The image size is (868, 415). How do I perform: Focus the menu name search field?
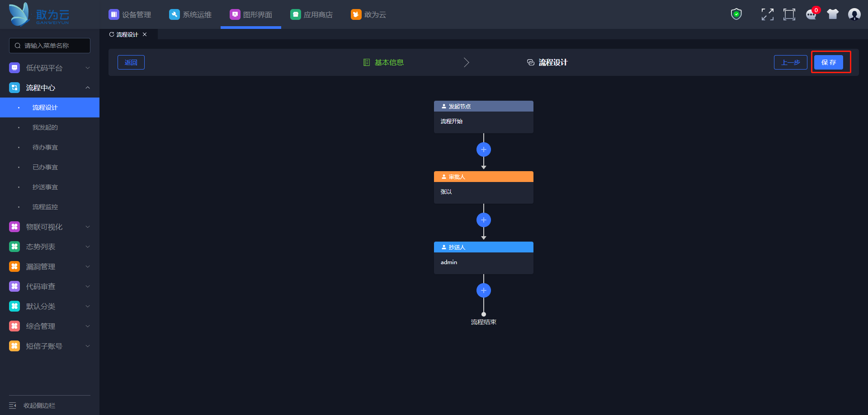(50, 46)
